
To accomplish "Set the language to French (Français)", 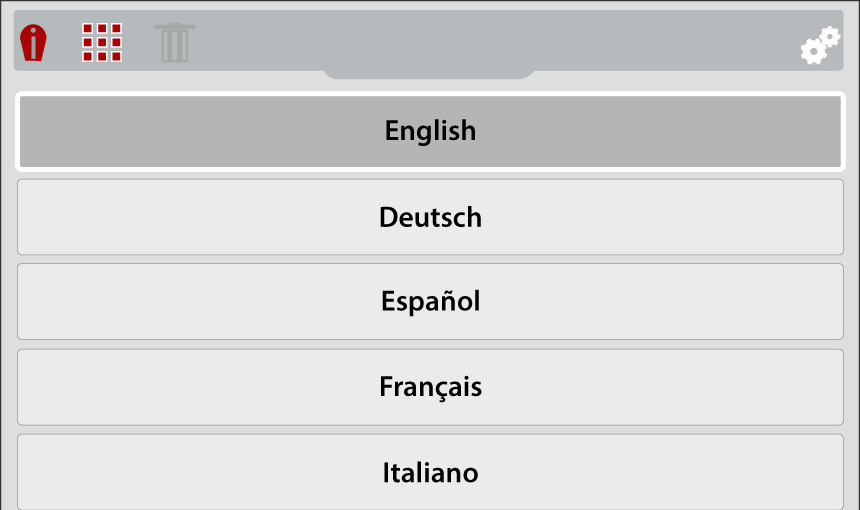I will [x=430, y=387].
